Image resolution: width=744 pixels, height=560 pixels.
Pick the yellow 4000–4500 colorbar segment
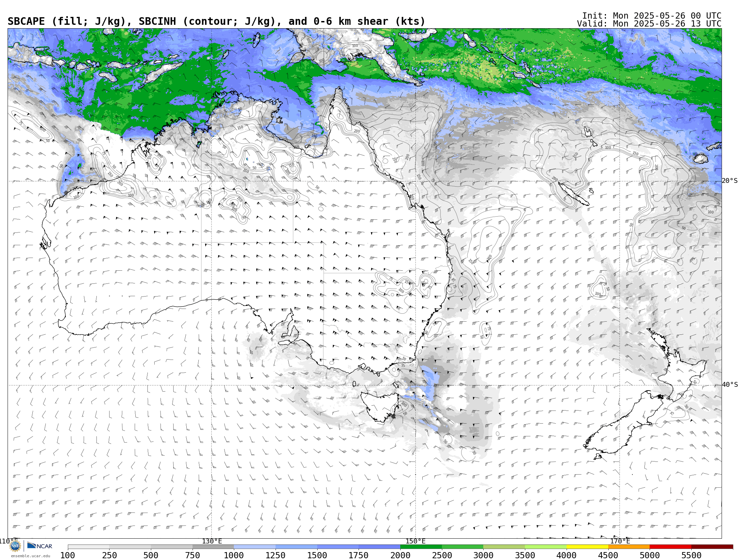tap(587, 547)
